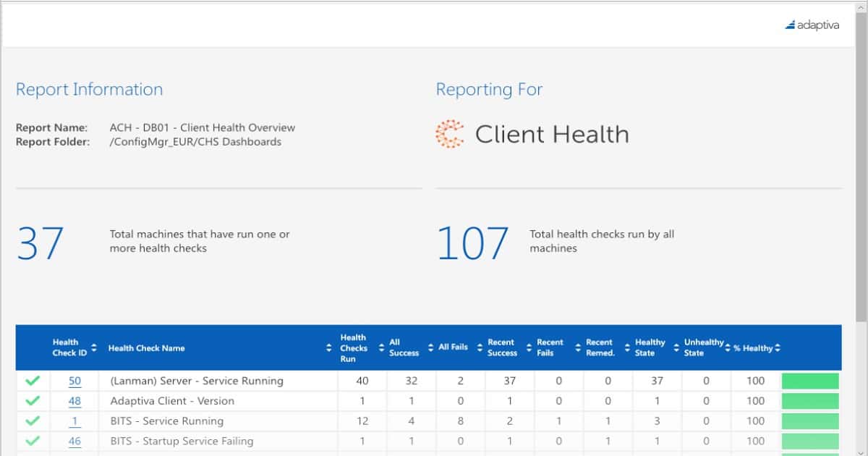Click green checkmark for BITS Service Running row
The image size is (868, 456).
(x=33, y=421)
